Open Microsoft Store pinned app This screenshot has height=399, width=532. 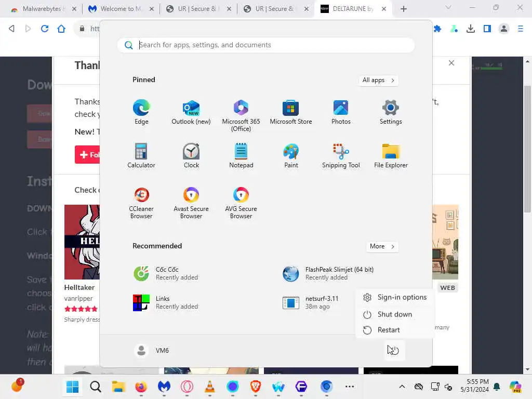291,112
